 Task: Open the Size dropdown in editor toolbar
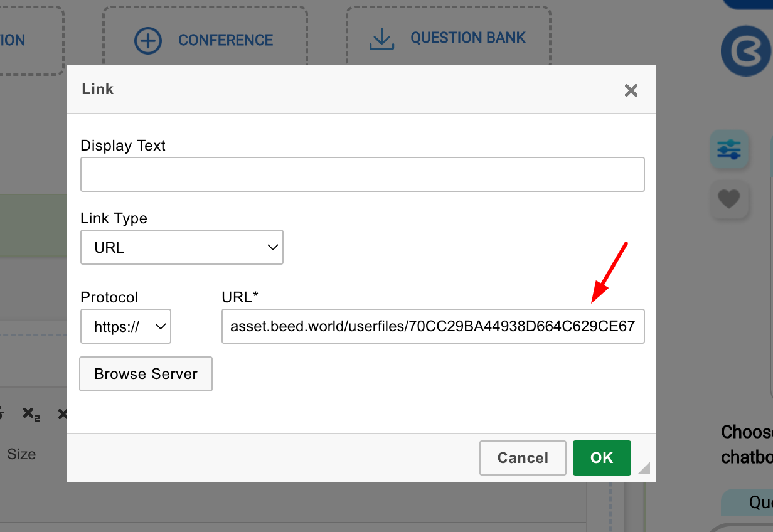21,454
